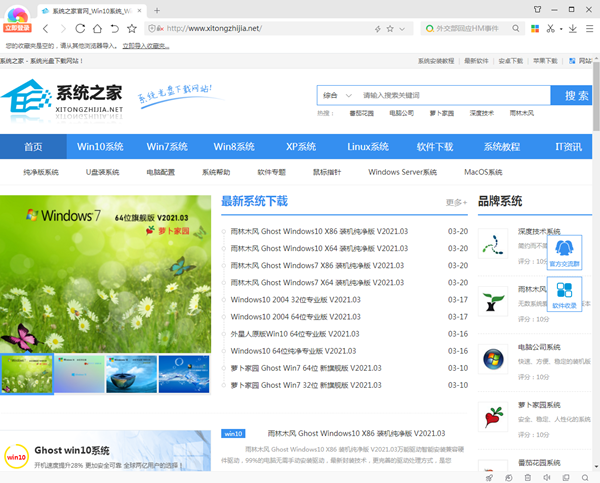Viewport: 600px width, 483px height.
Task: Click the skin shirt icon in title bar
Action: [x=537, y=9]
